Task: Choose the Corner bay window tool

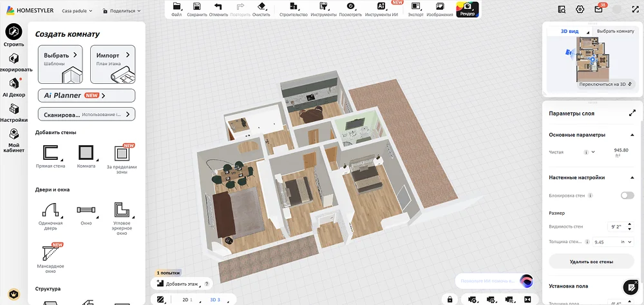Action: tap(122, 210)
